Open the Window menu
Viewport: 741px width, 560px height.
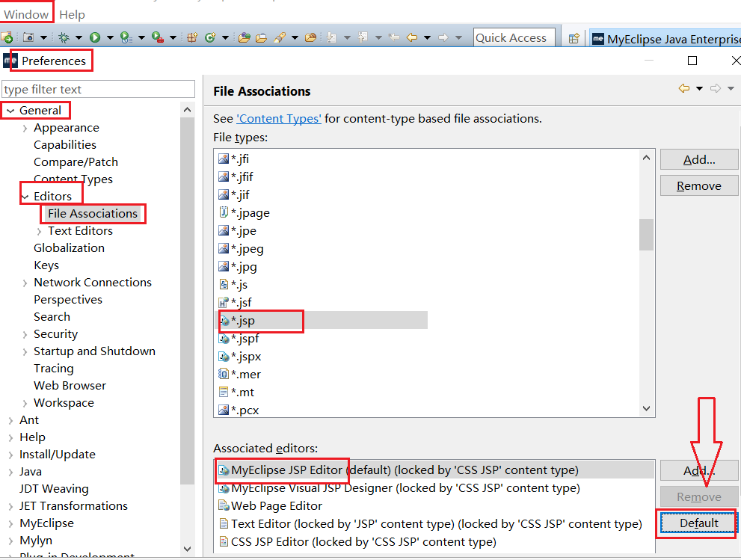point(26,15)
